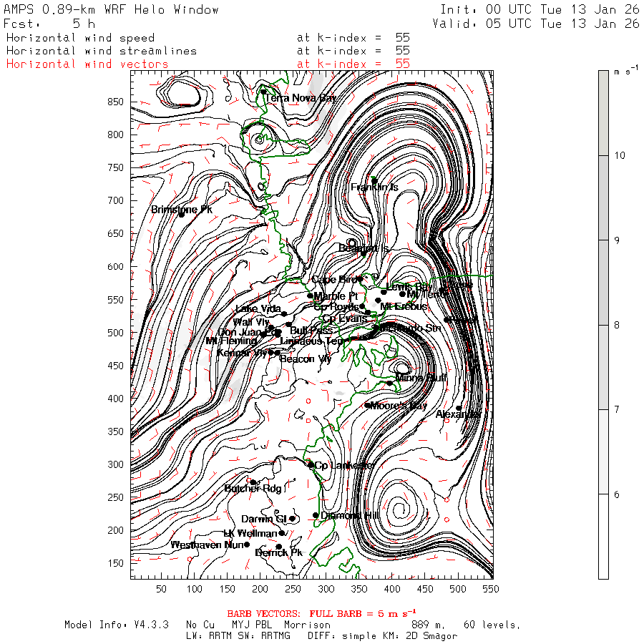Click the Minna Bluff station marker
Image resolution: width=644 pixels, height=644 pixels.
[x=389, y=383]
